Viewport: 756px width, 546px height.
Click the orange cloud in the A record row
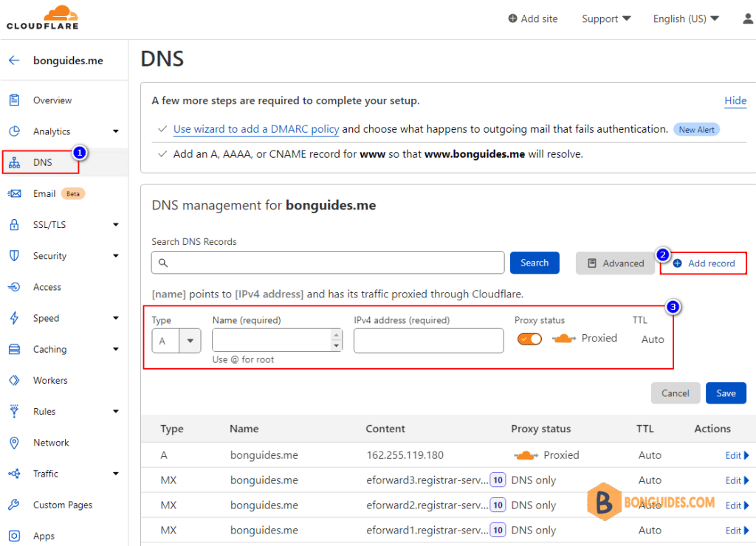[x=526, y=455]
